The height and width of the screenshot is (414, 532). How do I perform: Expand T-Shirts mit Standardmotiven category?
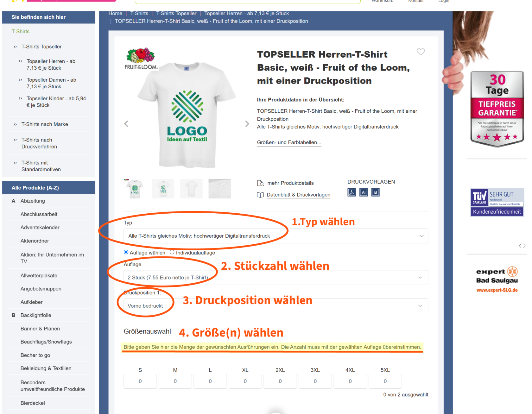[41, 166]
